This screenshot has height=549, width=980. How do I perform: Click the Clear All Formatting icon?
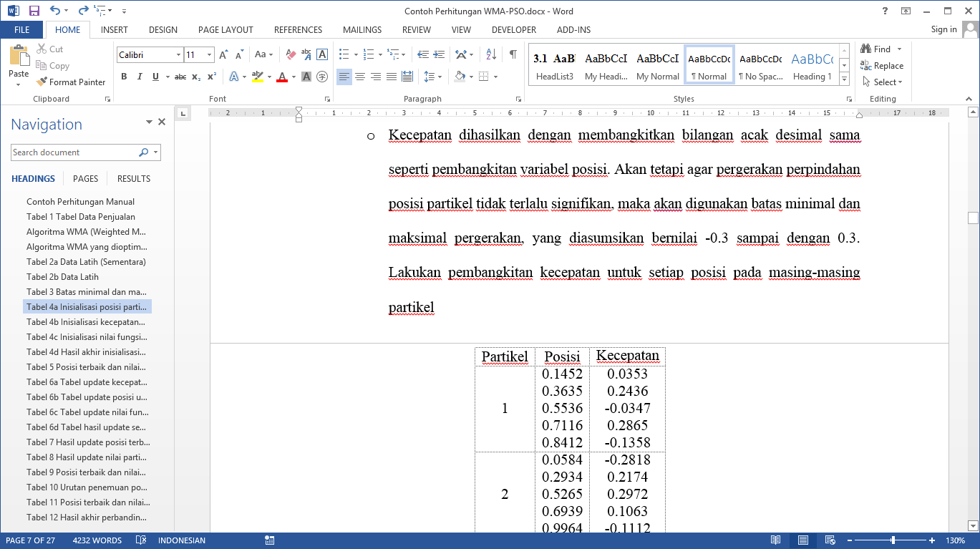click(291, 54)
